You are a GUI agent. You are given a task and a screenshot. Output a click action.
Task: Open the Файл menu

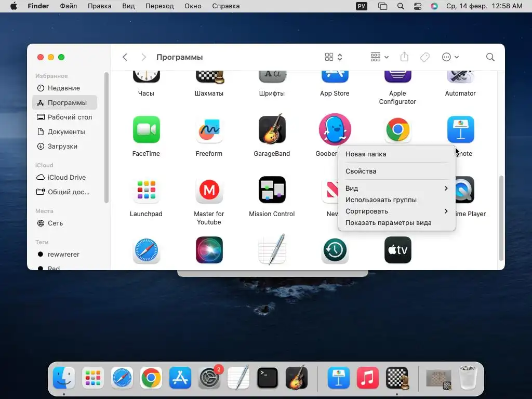pyautogui.click(x=68, y=6)
